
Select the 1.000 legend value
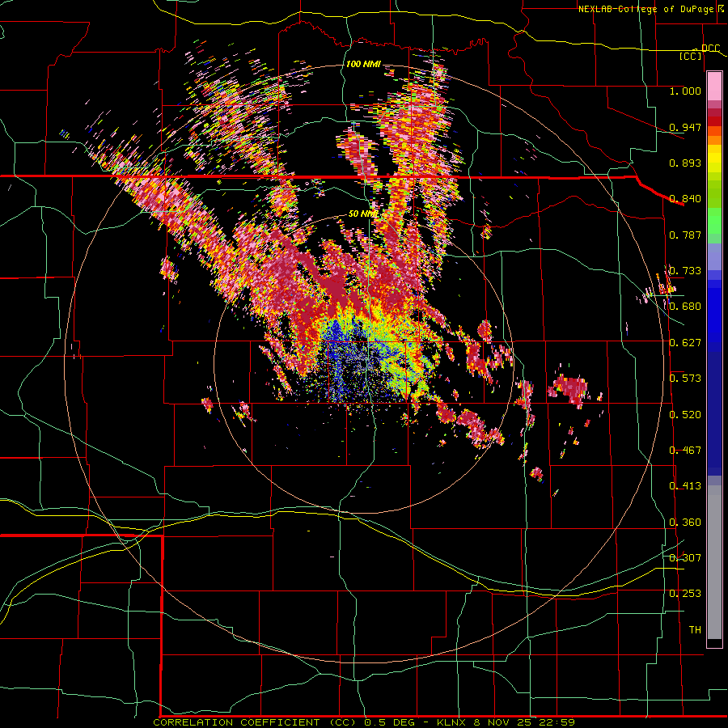click(x=685, y=91)
